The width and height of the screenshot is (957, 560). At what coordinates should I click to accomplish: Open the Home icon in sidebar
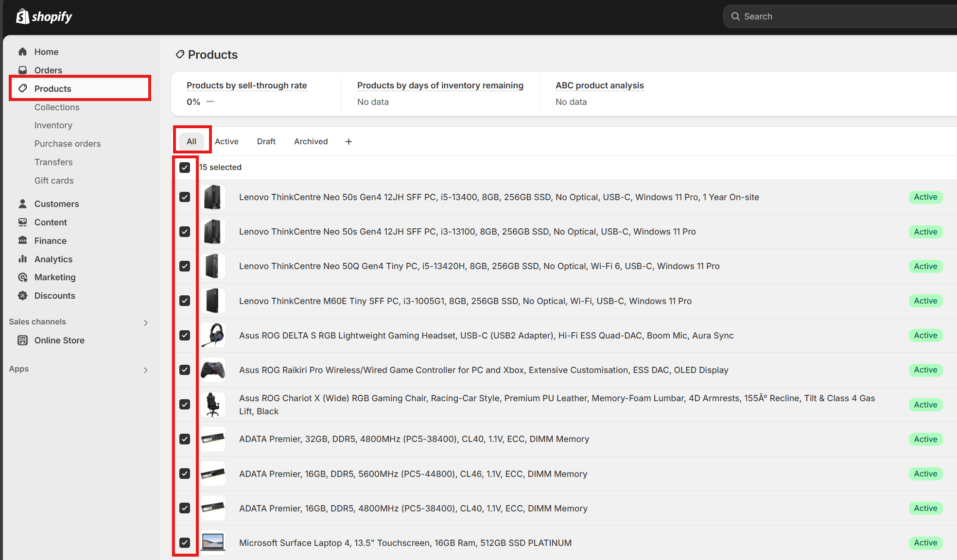coord(23,51)
